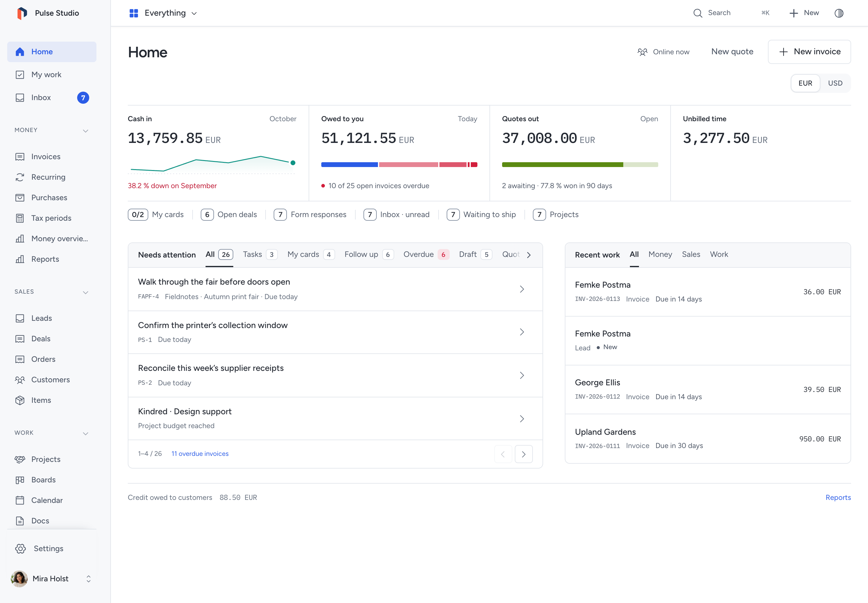Switch currency to EUR
This screenshot has width=868, height=603.
[x=805, y=83]
